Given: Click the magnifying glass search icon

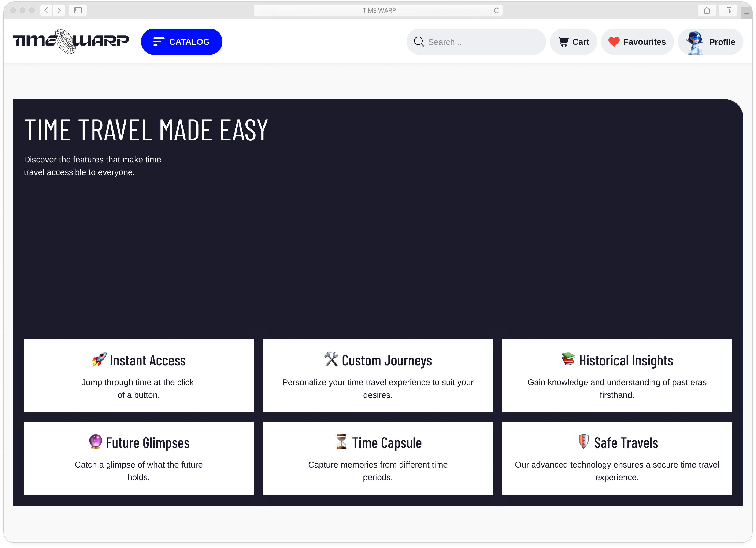Looking at the screenshot, I should tap(419, 42).
